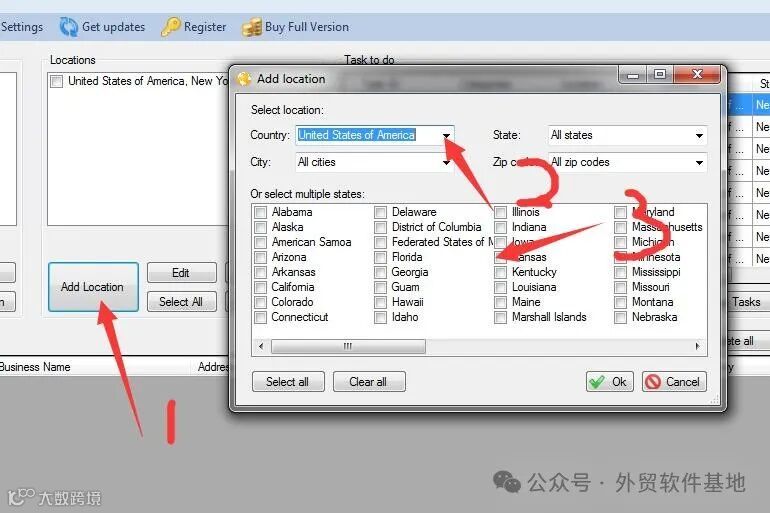Enable the Florida checkbox

[x=380, y=257]
